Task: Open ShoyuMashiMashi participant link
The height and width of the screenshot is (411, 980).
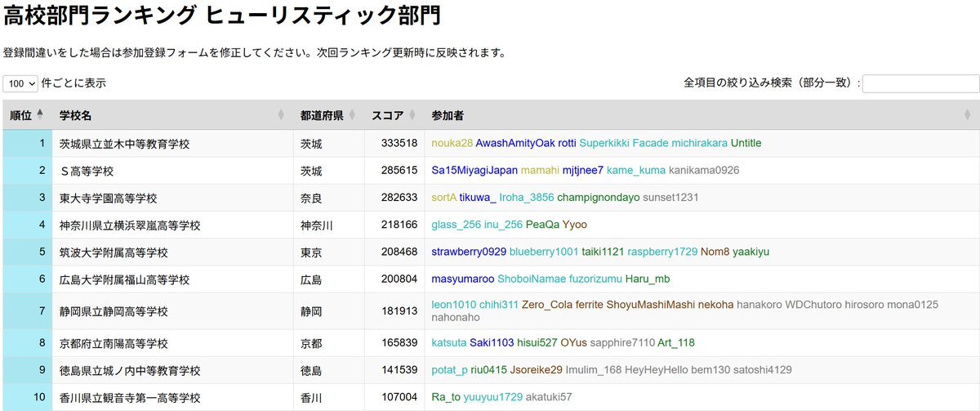Action: point(649,305)
